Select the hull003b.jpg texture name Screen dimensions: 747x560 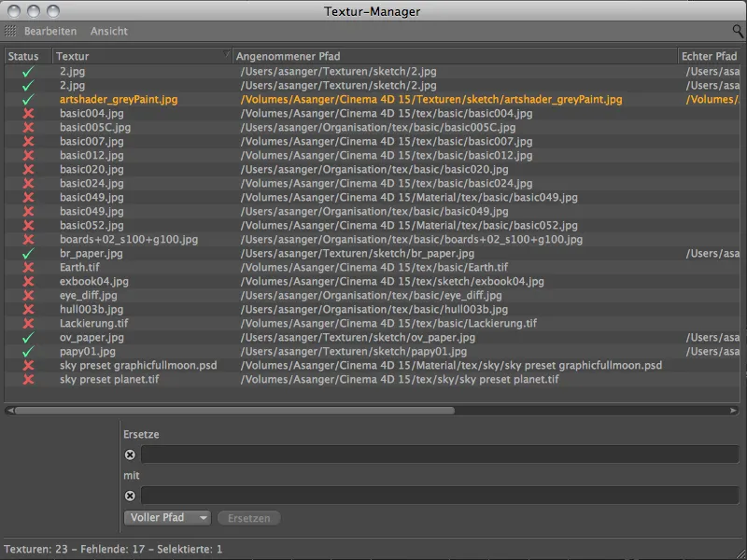(91, 310)
